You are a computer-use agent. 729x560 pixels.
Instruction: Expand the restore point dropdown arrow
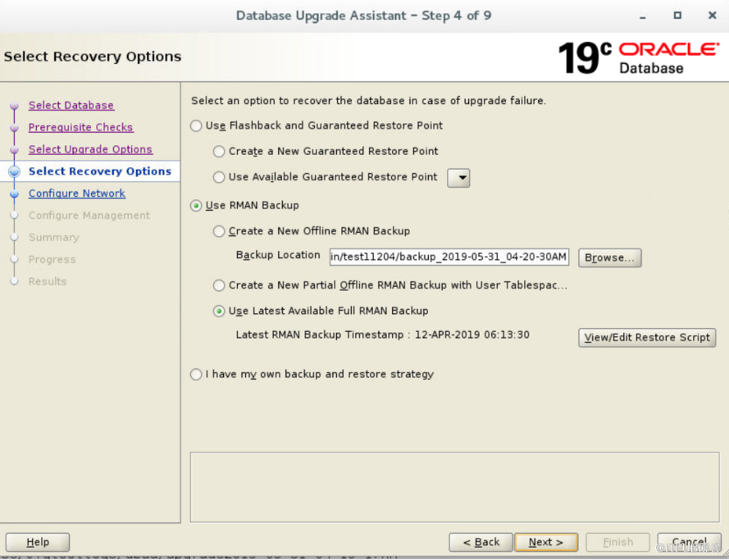(458, 178)
